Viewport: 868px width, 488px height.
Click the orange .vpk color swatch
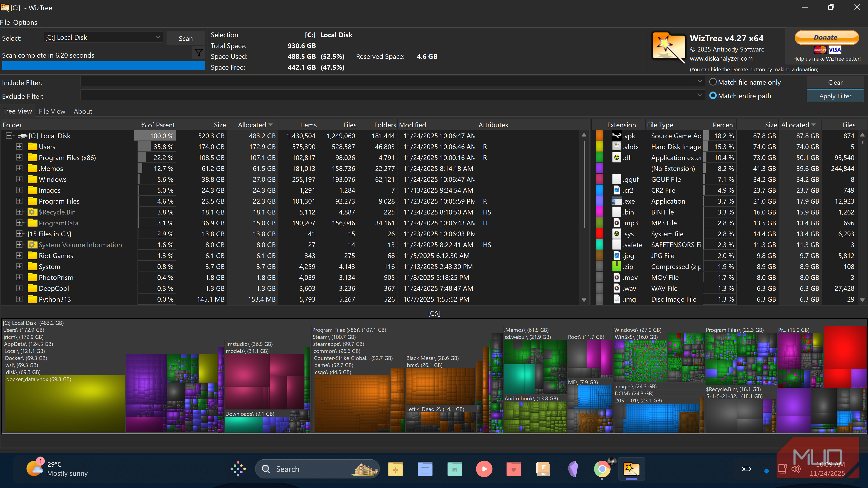600,136
